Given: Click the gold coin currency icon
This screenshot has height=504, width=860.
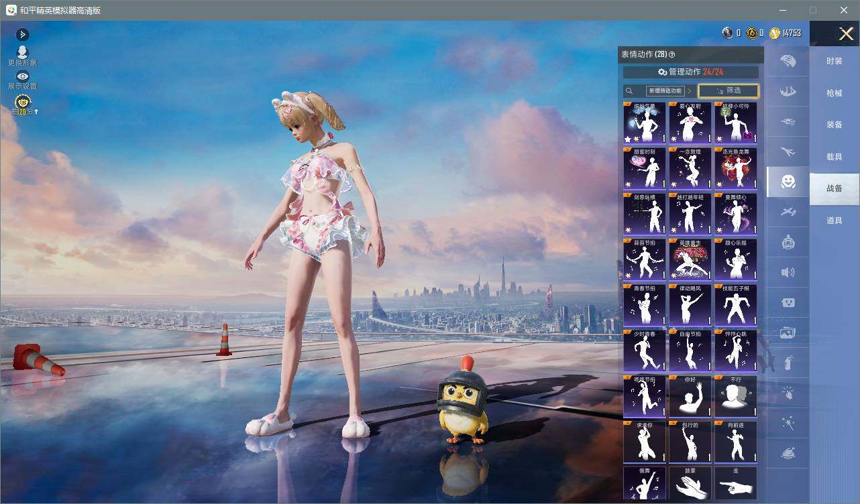Looking at the screenshot, I should point(775,33).
